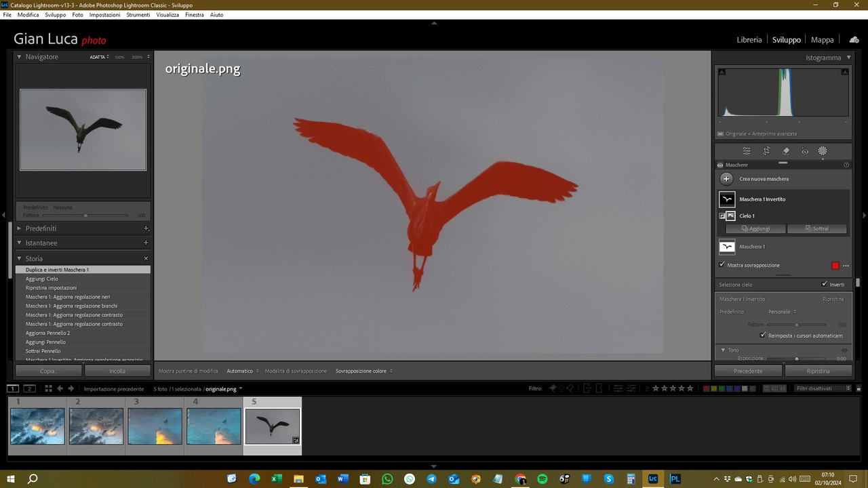
Task: Click the bottom Ripristina button
Action: pyautogui.click(x=818, y=371)
